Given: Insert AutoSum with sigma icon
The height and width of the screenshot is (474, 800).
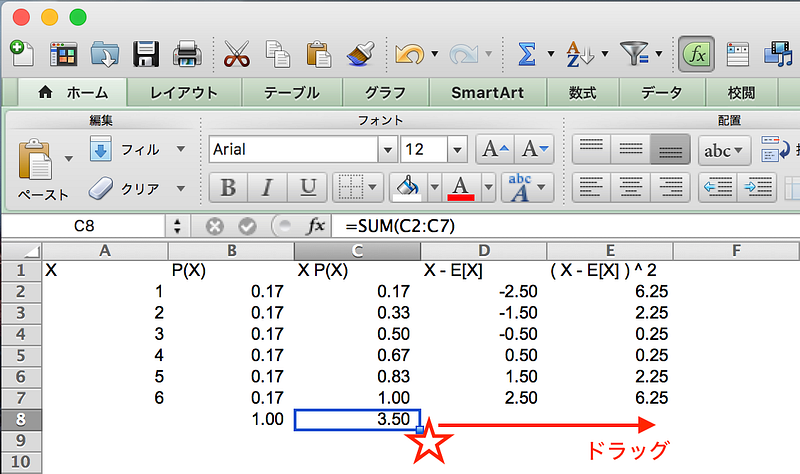Looking at the screenshot, I should point(527,54).
